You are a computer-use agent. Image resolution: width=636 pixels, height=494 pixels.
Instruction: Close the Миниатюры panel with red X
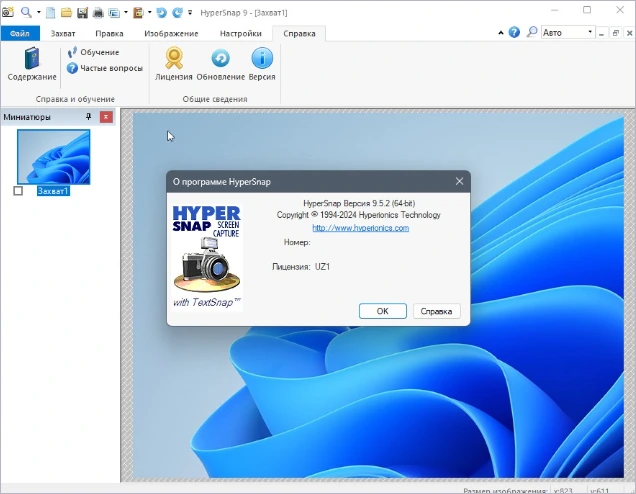coord(106,117)
